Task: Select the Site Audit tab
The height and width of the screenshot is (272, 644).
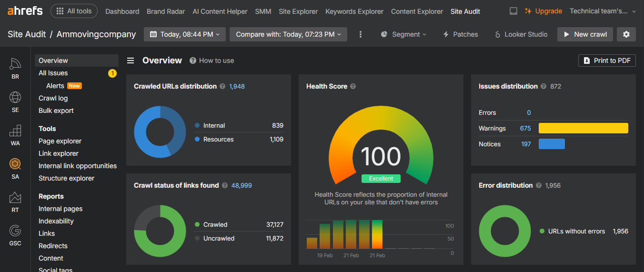Action: [465, 11]
